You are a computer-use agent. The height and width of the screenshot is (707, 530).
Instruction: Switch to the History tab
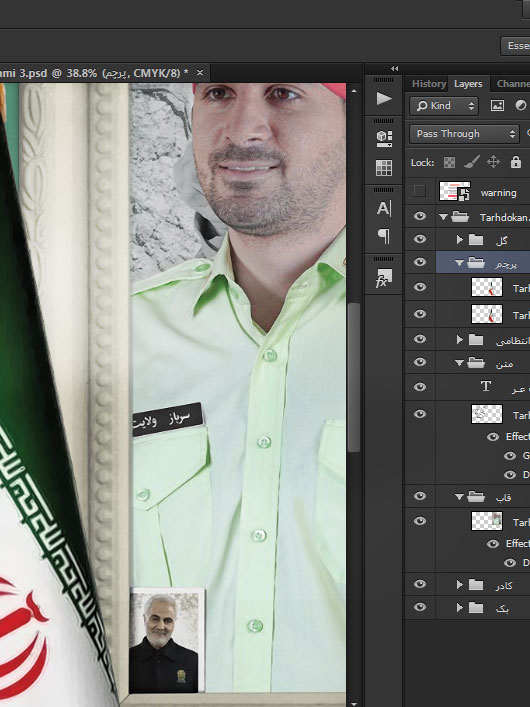428,84
